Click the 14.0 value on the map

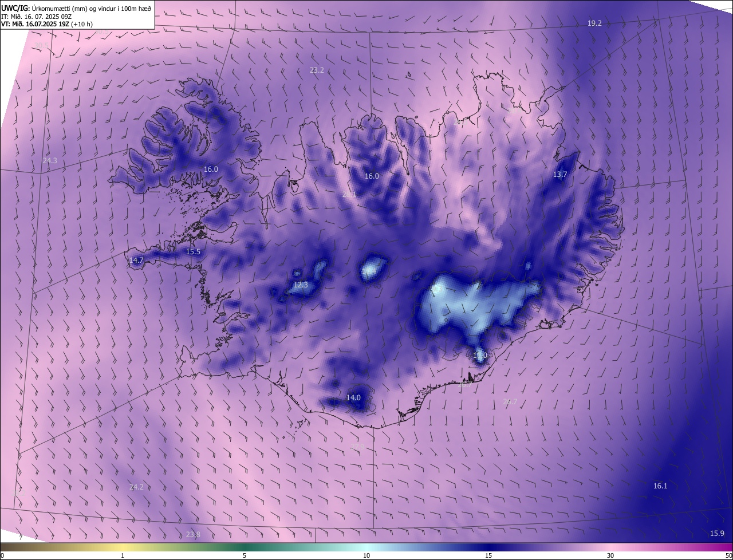[x=353, y=398]
